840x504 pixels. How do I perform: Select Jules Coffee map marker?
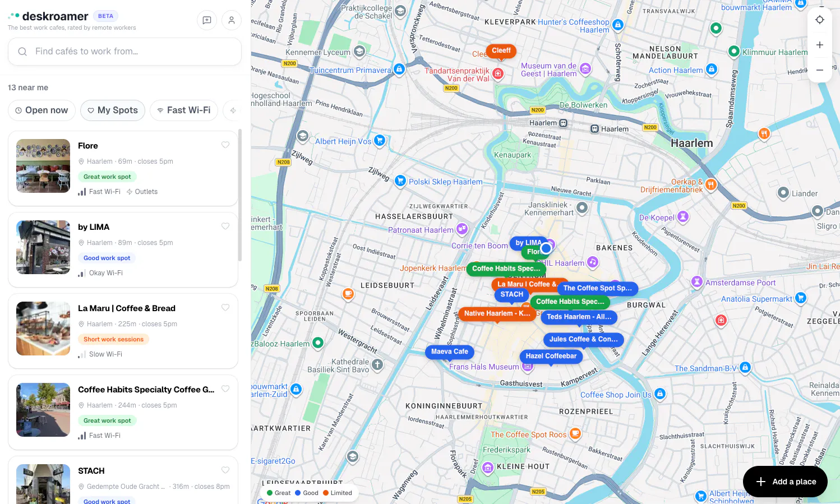(583, 339)
